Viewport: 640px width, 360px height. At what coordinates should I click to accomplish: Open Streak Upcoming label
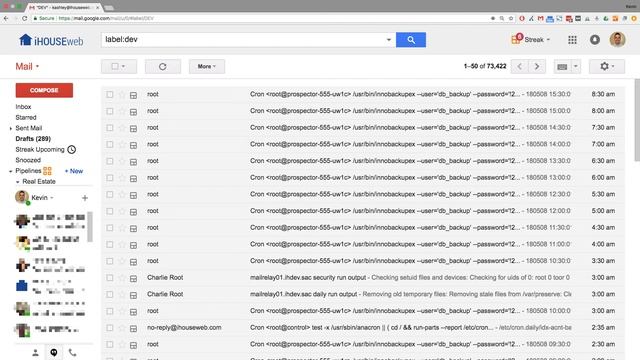pyautogui.click(x=40, y=149)
